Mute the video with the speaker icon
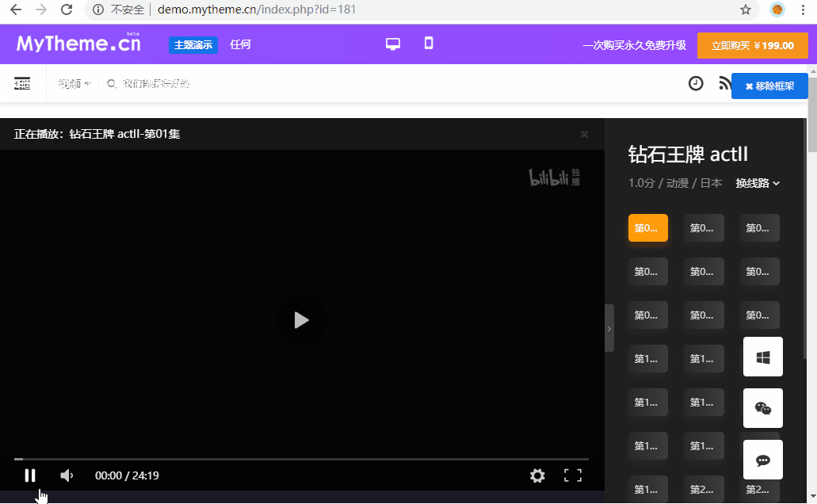Image resolution: width=817 pixels, height=504 pixels. click(67, 475)
